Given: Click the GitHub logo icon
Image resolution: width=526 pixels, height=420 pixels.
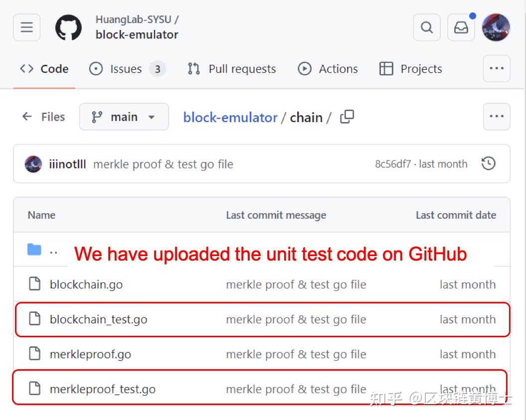Looking at the screenshot, I should click(68, 27).
